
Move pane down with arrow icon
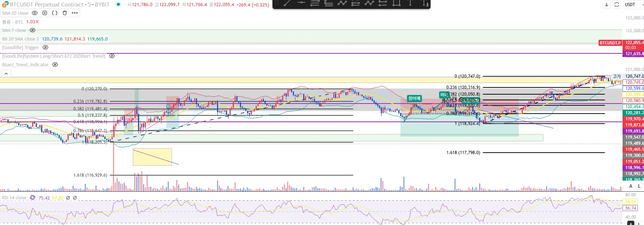[606, 5]
